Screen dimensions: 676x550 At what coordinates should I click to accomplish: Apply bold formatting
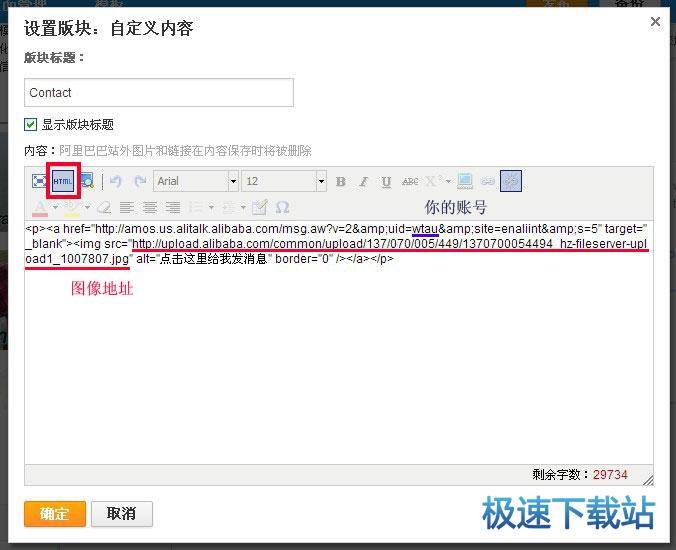point(341,181)
